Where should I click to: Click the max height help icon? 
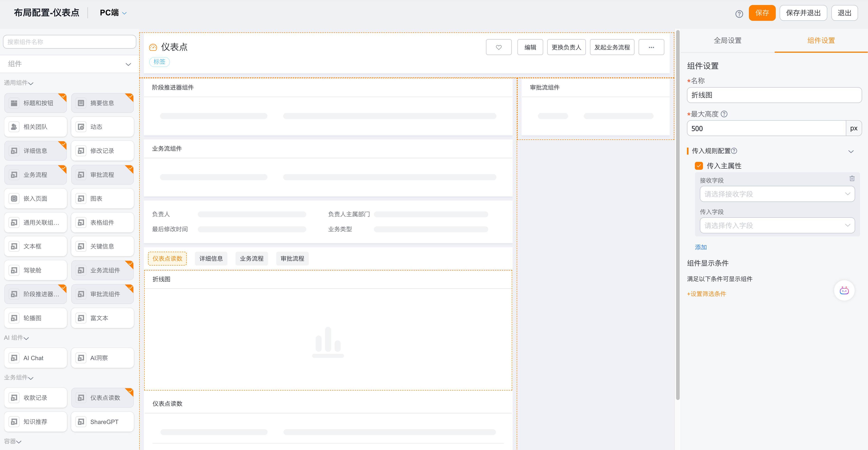724,114
